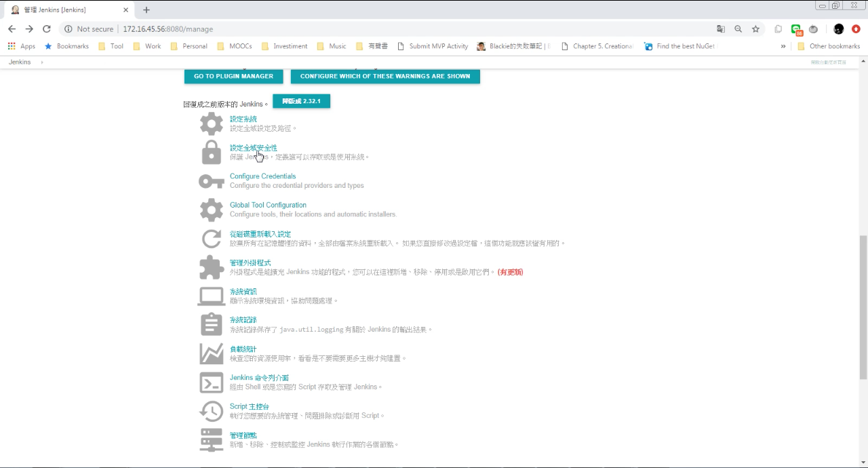Click the downgrade to 2.32.1 button
Viewport: 868px width, 468px height.
(x=301, y=101)
